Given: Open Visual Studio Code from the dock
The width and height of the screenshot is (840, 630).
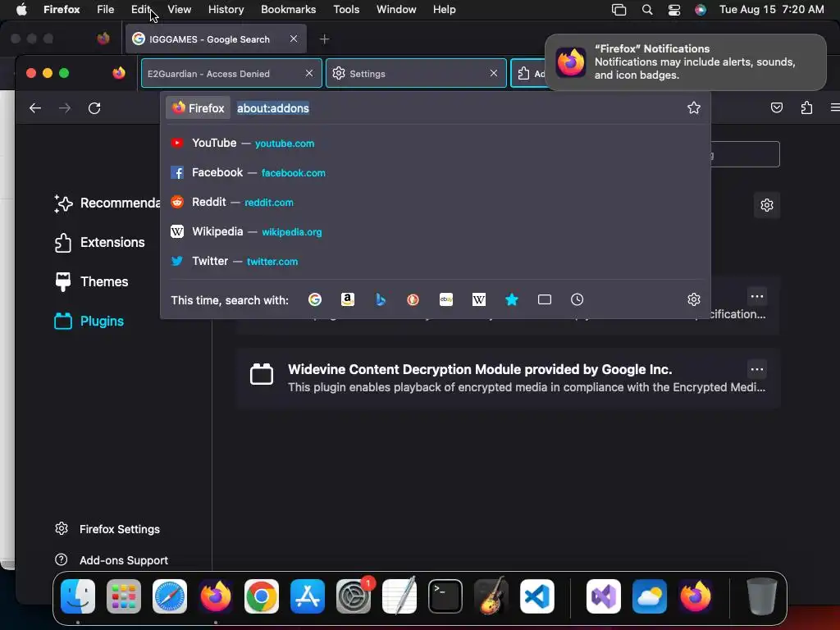Looking at the screenshot, I should point(537,596).
